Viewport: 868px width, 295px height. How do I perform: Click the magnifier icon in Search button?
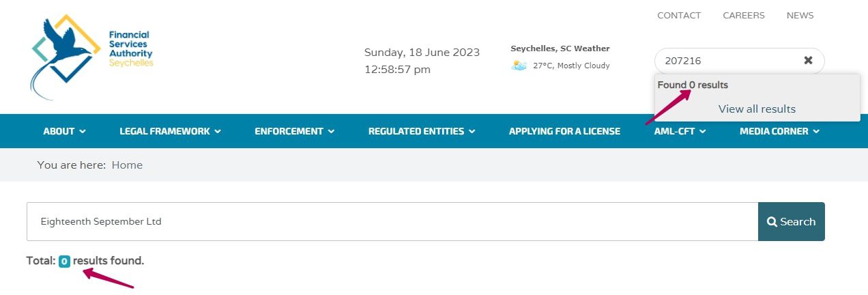coord(772,221)
